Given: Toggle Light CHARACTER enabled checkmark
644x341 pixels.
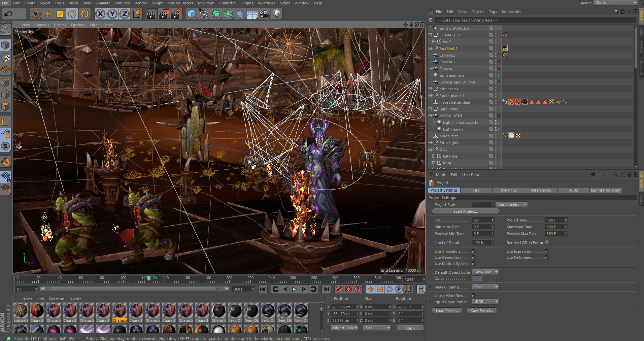Looking at the screenshot, I should pyautogui.click(x=499, y=28).
